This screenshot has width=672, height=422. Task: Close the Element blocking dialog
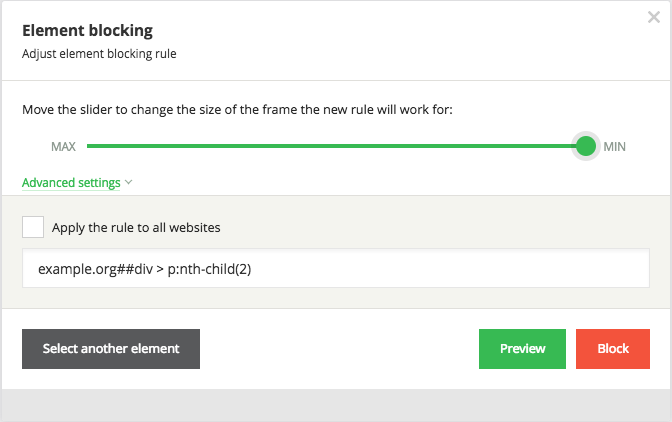coord(653,17)
